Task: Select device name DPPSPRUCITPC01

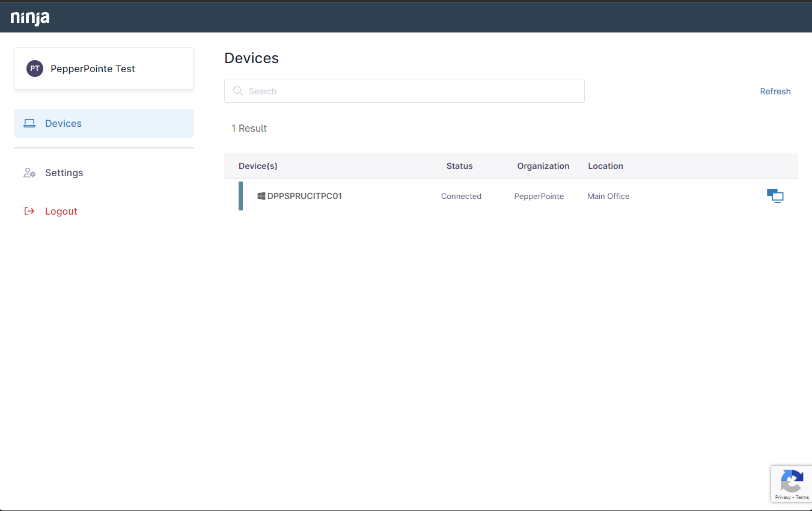Action: coord(305,196)
